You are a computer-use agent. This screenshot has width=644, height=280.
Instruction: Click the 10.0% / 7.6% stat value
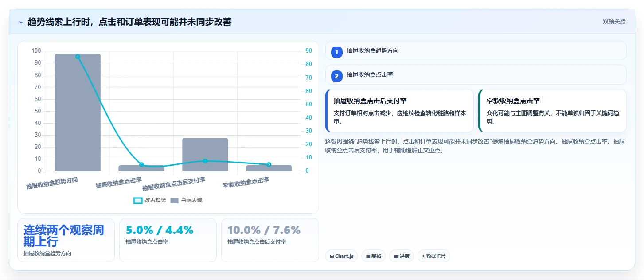(x=264, y=230)
